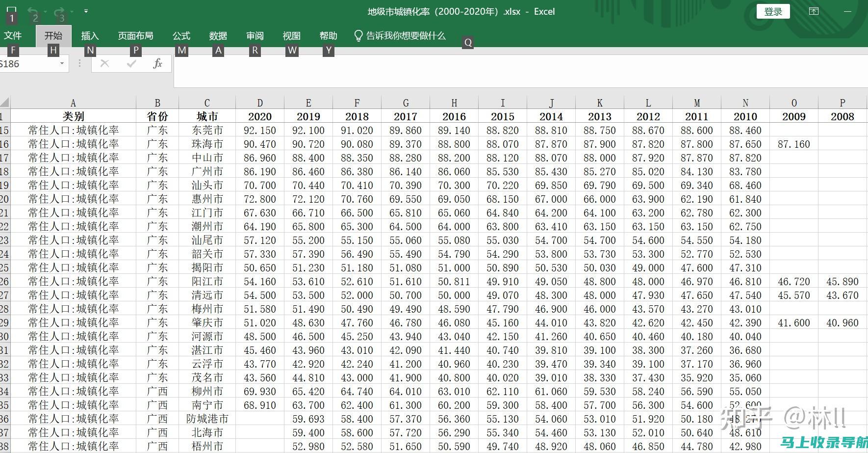Select column K header

(600, 103)
